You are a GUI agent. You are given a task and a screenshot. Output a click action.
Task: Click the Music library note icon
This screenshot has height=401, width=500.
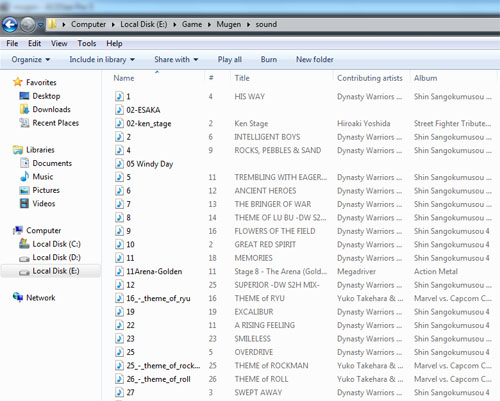pos(24,176)
